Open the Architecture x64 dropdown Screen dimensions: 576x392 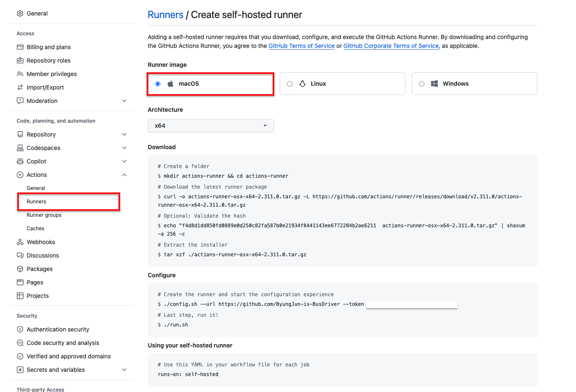pyautogui.click(x=211, y=126)
